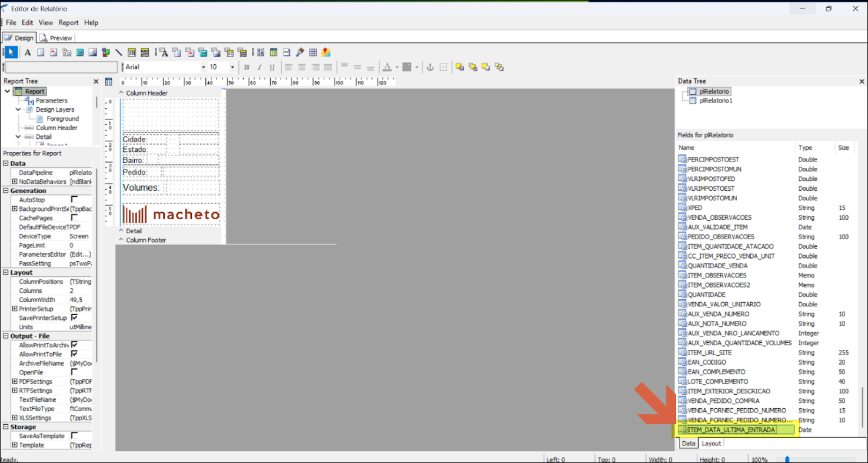Check the SaveAsTemplate checkbox
The image size is (868, 463).
(74, 436)
